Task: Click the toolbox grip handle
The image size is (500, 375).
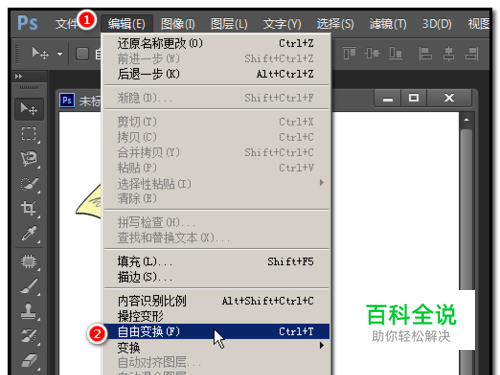Action: 29,87
